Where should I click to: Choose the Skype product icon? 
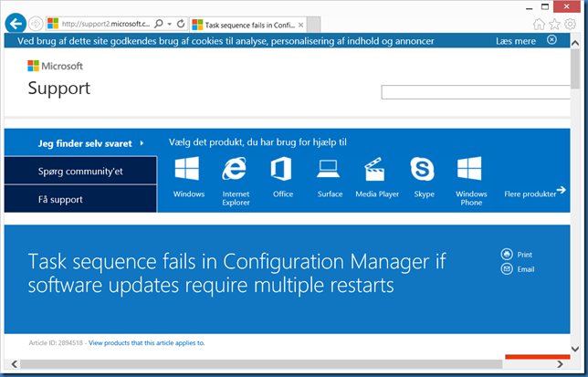click(424, 169)
